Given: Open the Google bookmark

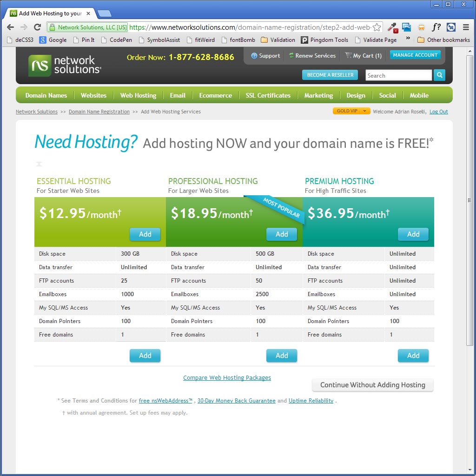Looking at the screenshot, I should 53,40.
